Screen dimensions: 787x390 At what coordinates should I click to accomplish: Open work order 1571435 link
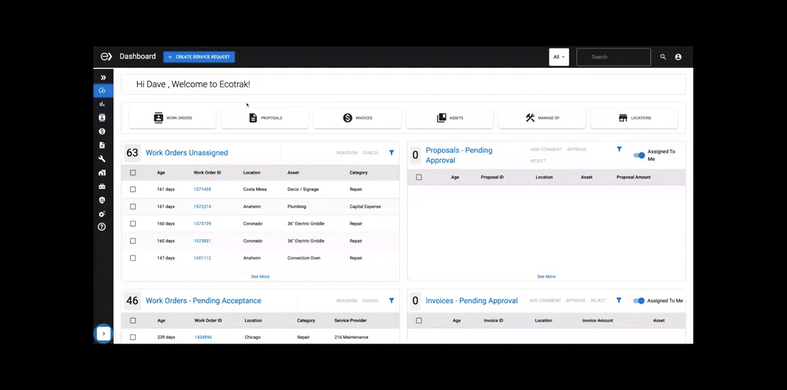click(x=202, y=189)
